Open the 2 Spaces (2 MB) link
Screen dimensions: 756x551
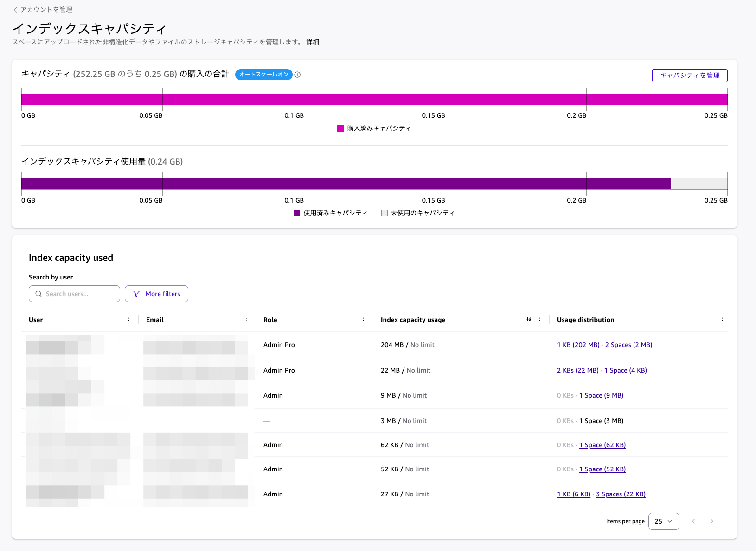click(628, 345)
